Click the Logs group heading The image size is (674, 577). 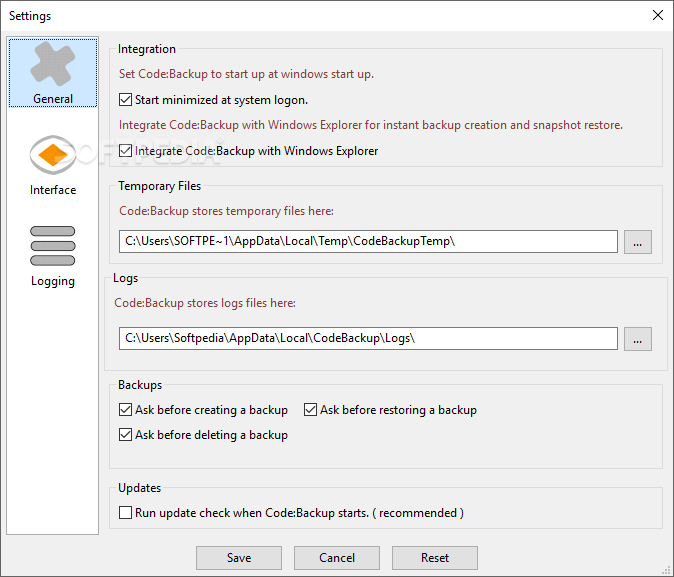coord(126,278)
